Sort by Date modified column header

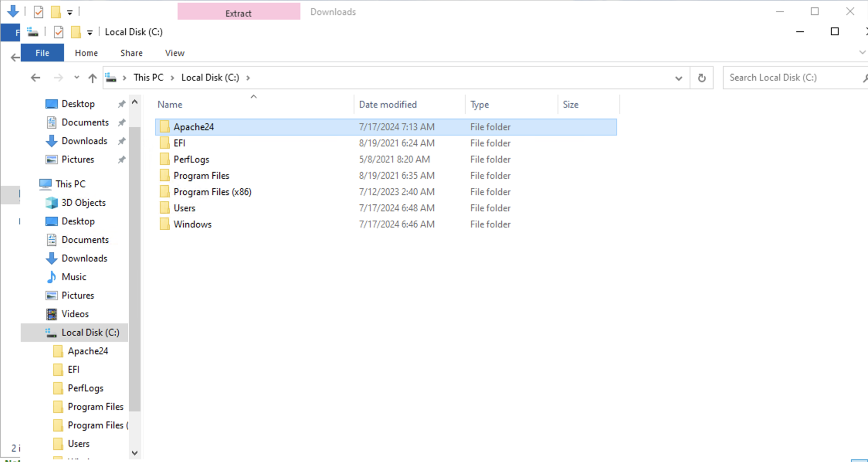point(388,104)
